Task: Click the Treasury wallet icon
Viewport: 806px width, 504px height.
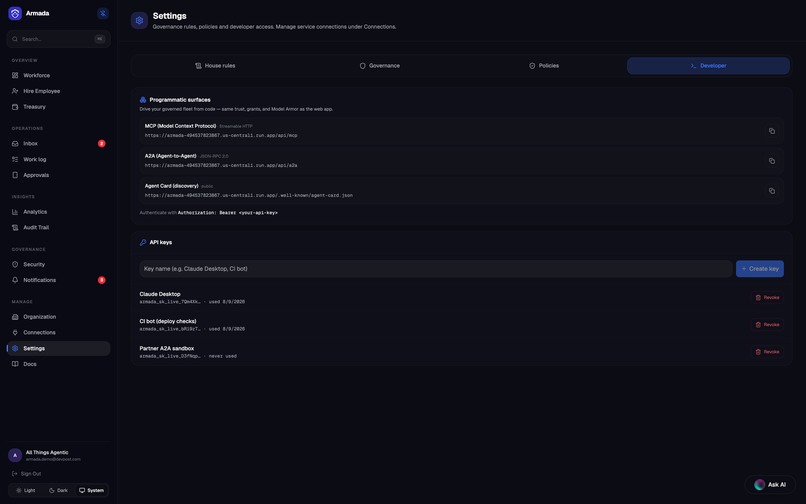Action: tap(15, 107)
